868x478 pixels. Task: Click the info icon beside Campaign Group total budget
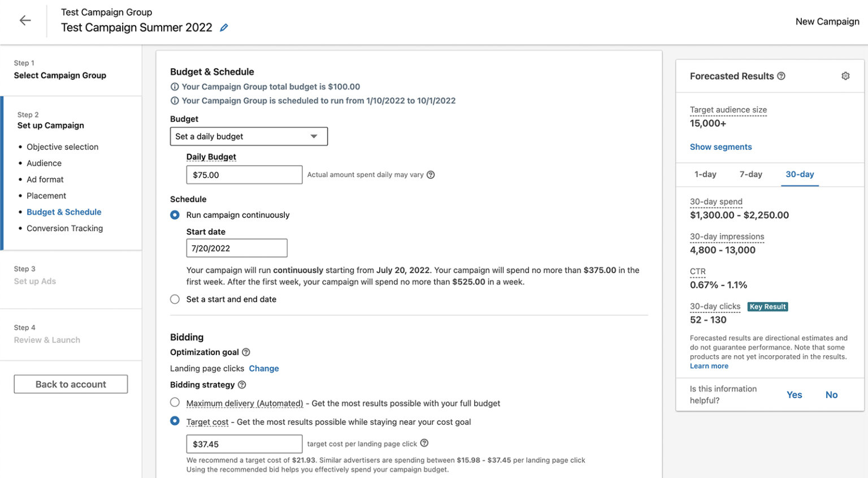tap(175, 87)
